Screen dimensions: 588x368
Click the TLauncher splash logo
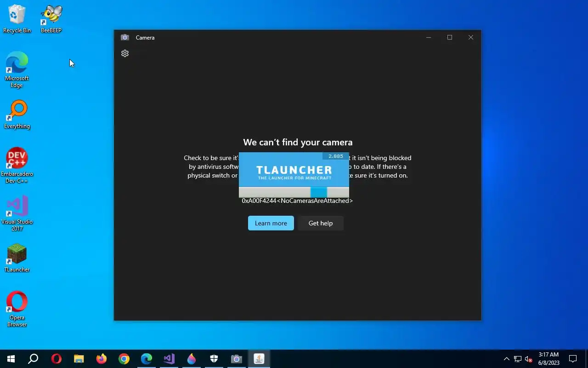pos(294,173)
